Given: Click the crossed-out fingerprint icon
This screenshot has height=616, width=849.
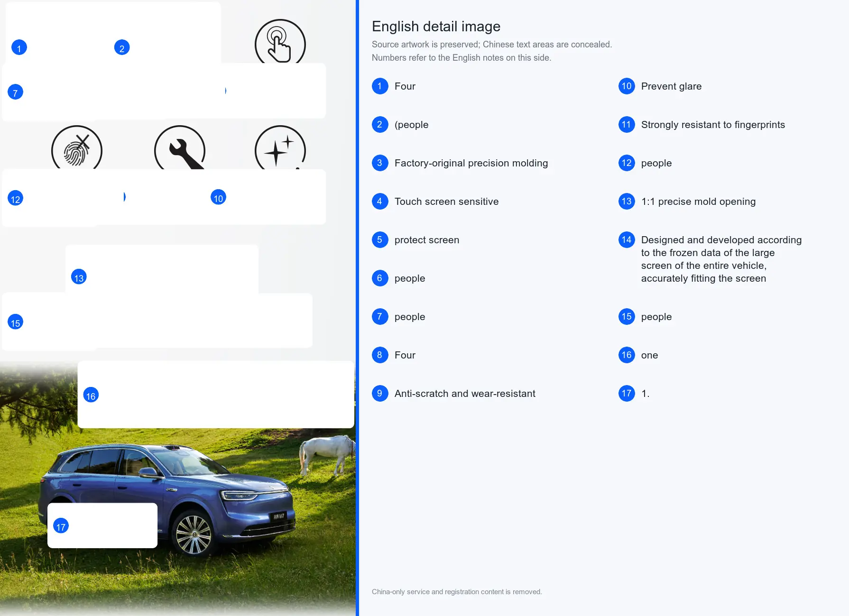Looking at the screenshot, I should tap(77, 148).
